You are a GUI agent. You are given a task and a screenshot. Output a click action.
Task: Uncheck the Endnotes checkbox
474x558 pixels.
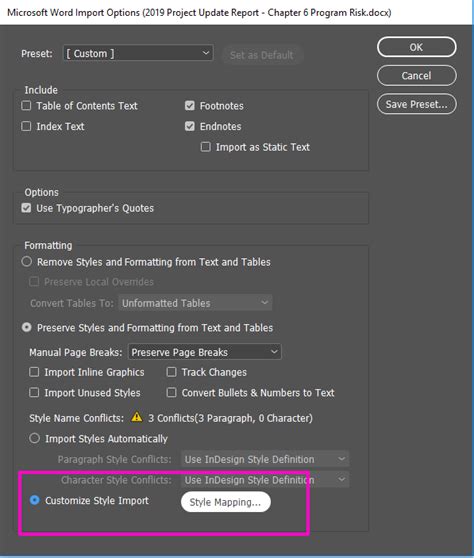tap(190, 126)
